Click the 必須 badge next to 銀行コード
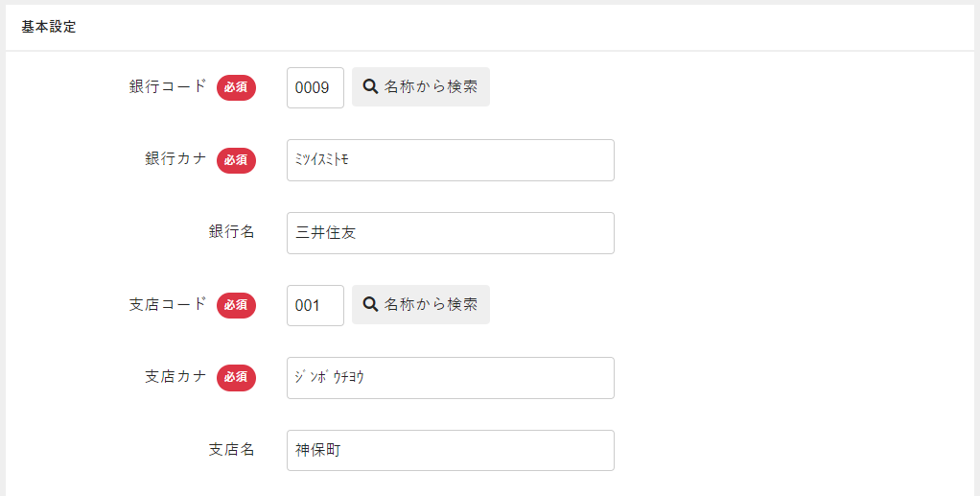 coord(236,87)
